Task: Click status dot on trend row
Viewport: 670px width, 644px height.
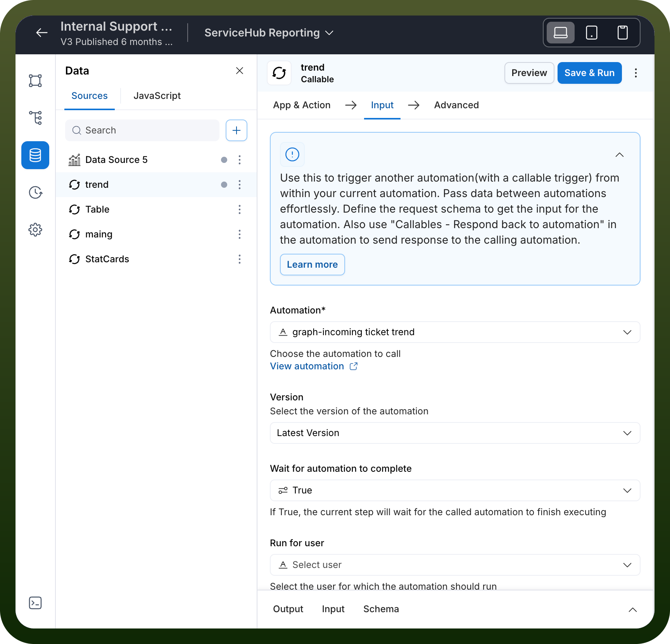Action: pyautogui.click(x=224, y=185)
